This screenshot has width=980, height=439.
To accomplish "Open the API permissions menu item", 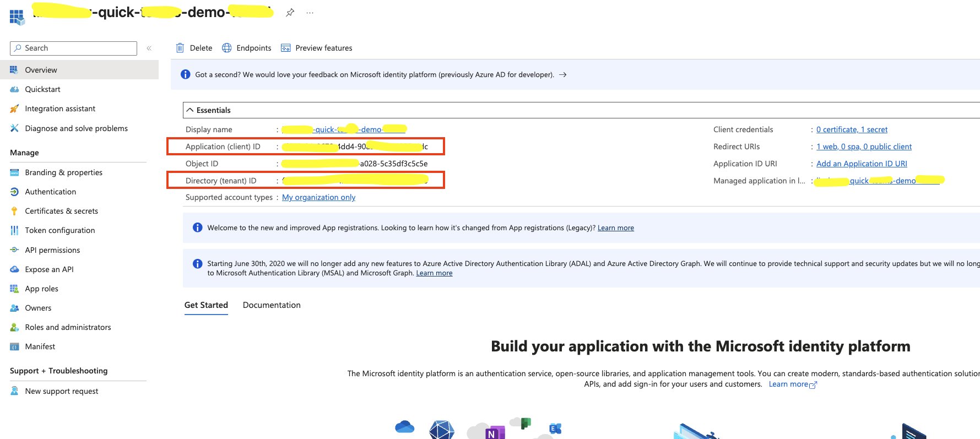I will coord(52,250).
